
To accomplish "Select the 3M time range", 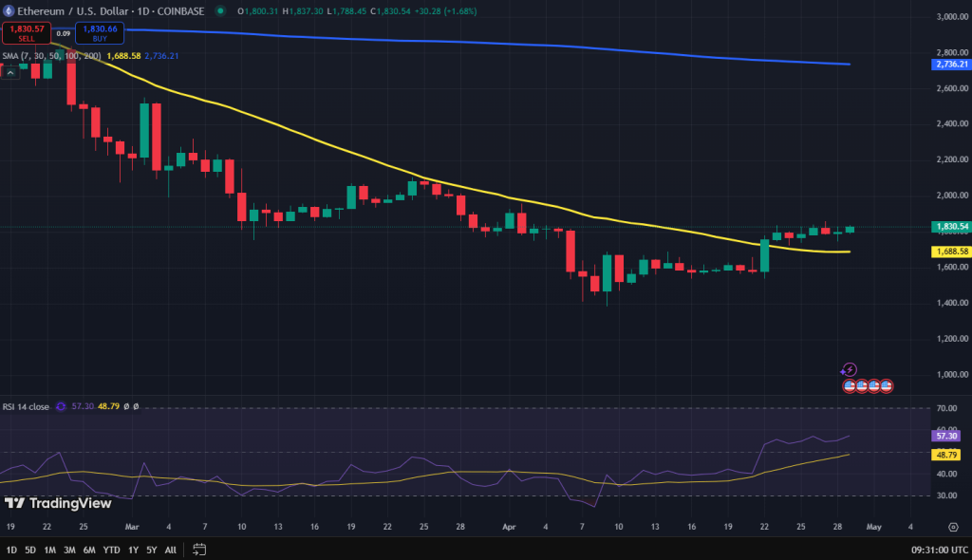I will (69, 550).
